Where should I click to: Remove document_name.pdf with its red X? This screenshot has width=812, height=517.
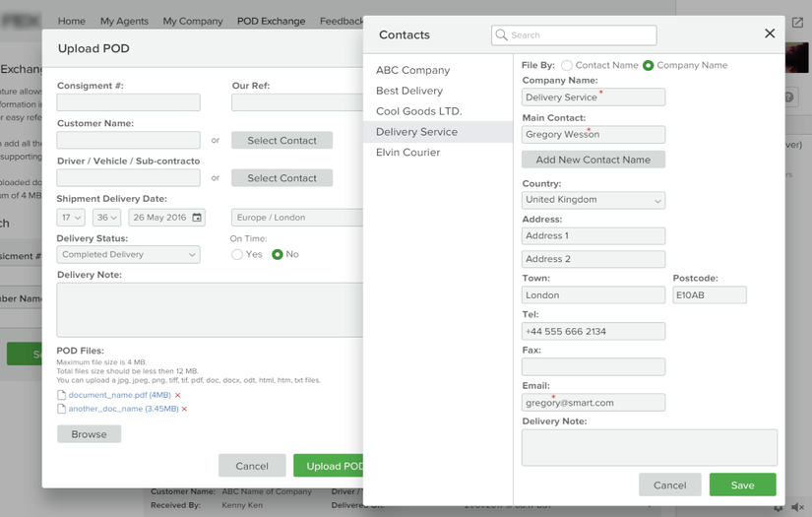point(177,395)
